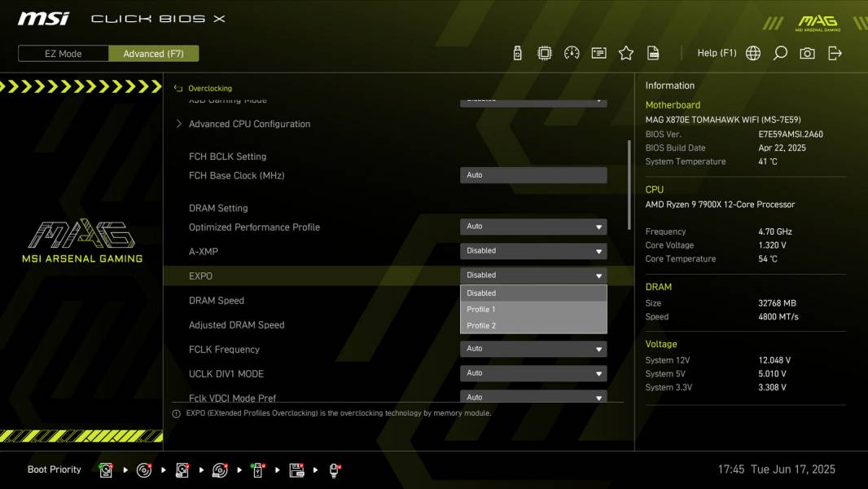Select floppy disk boot device icon
868x489 pixels.
[296, 470]
